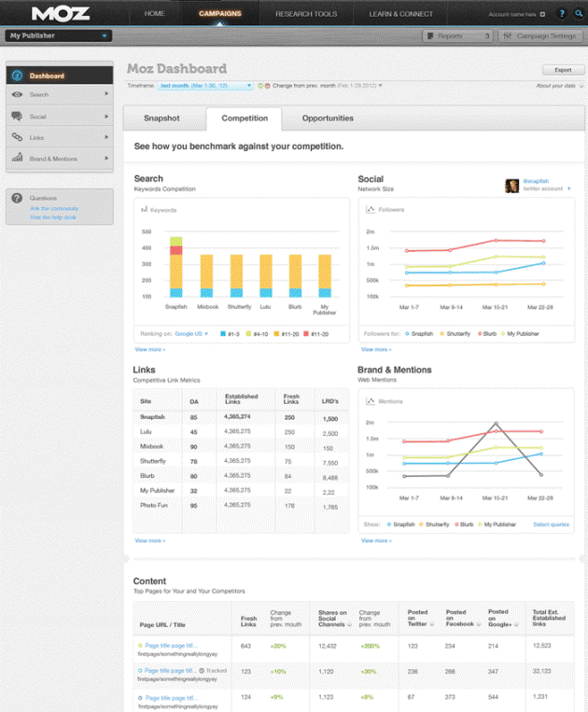This screenshot has height=712, width=588.
Task: Expand the Brand & Mentions sidebar arrow
Action: tap(106, 158)
